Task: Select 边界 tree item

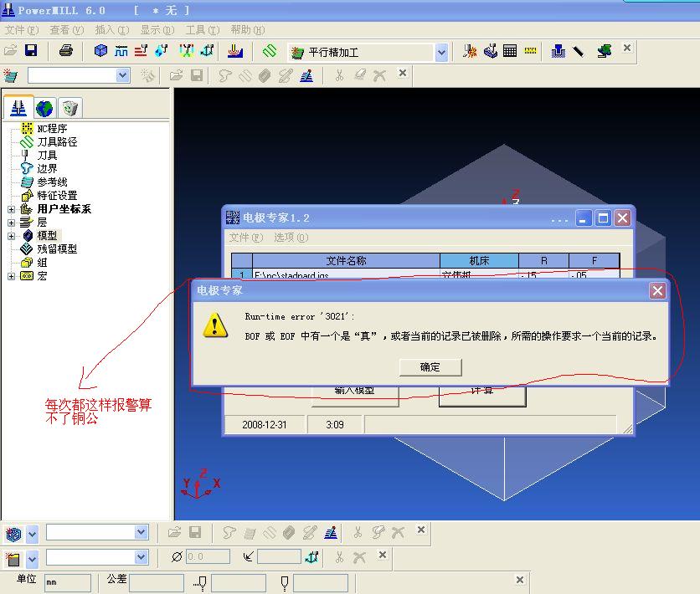Action: coord(47,168)
